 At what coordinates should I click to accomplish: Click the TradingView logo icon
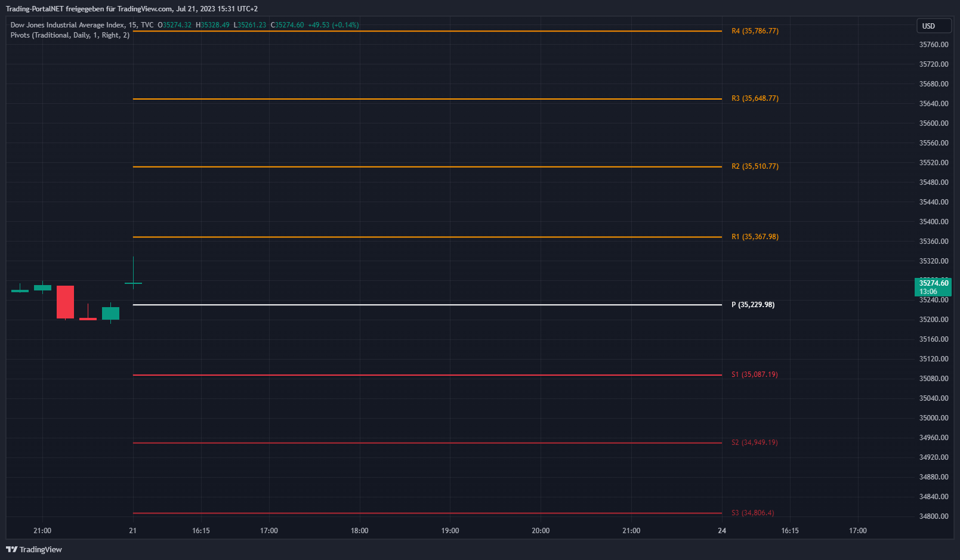coord(11,549)
